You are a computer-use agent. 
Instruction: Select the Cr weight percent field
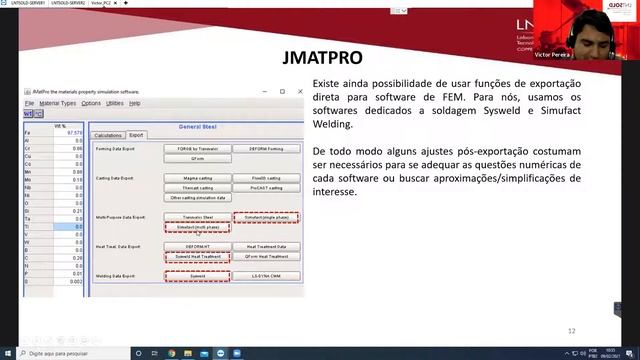(x=68, y=149)
